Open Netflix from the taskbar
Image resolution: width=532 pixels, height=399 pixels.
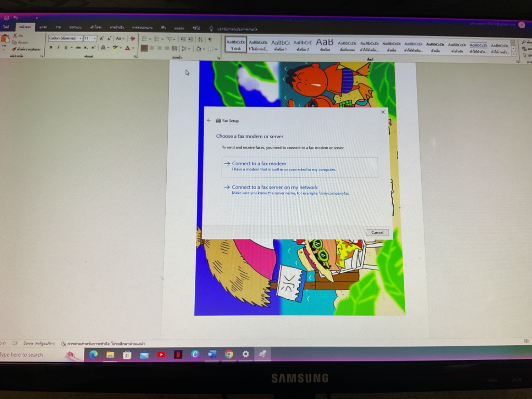point(178,354)
